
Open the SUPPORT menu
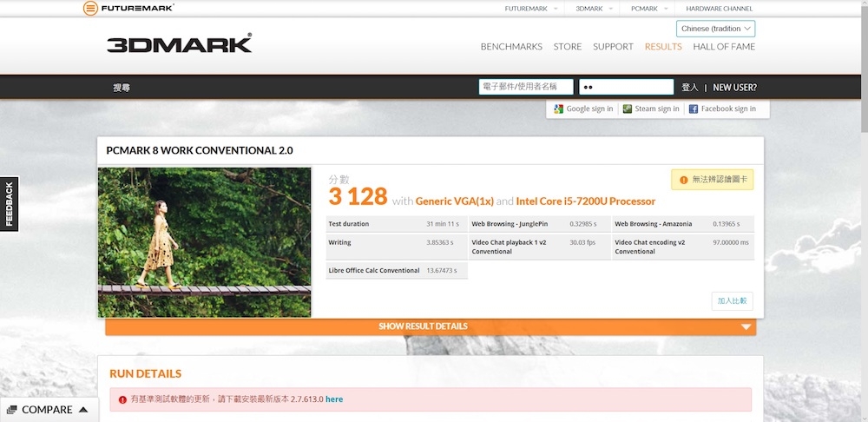(x=613, y=47)
